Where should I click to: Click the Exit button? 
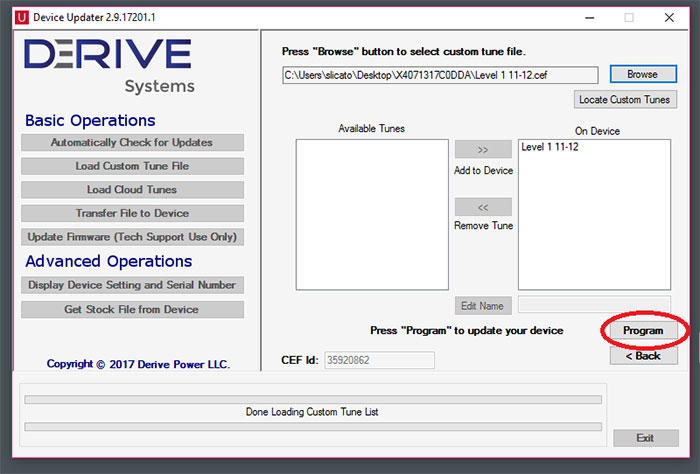[x=645, y=438]
